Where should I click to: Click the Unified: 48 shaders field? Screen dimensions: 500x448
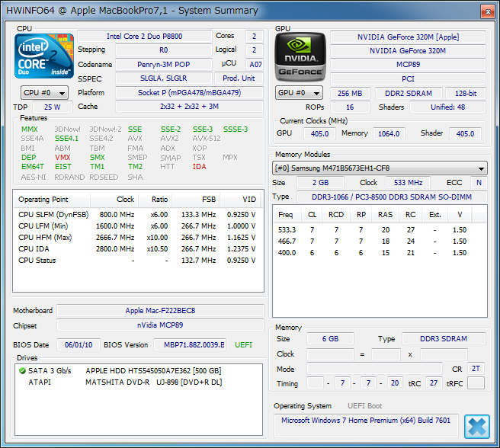(447, 107)
